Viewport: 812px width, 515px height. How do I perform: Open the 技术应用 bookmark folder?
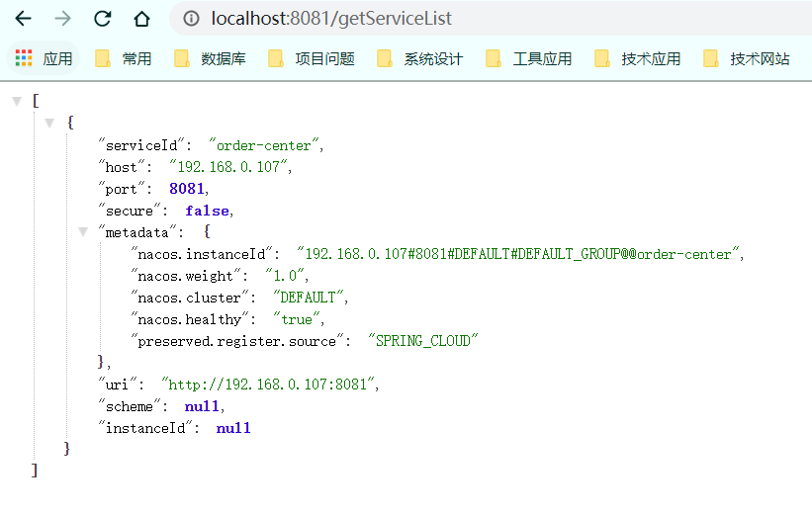coord(638,58)
